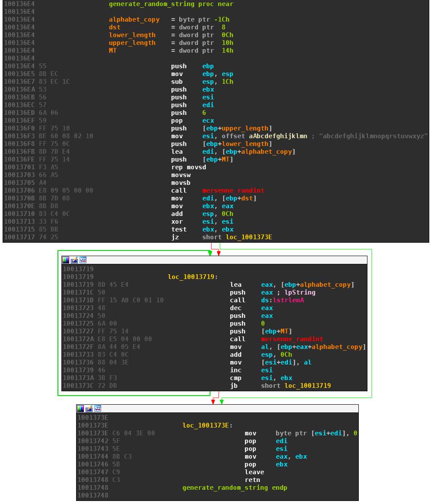Screen dimensions: 431x504
Task: Follow the jb target 'loc_10013719'
Action: [x=307, y=386]
